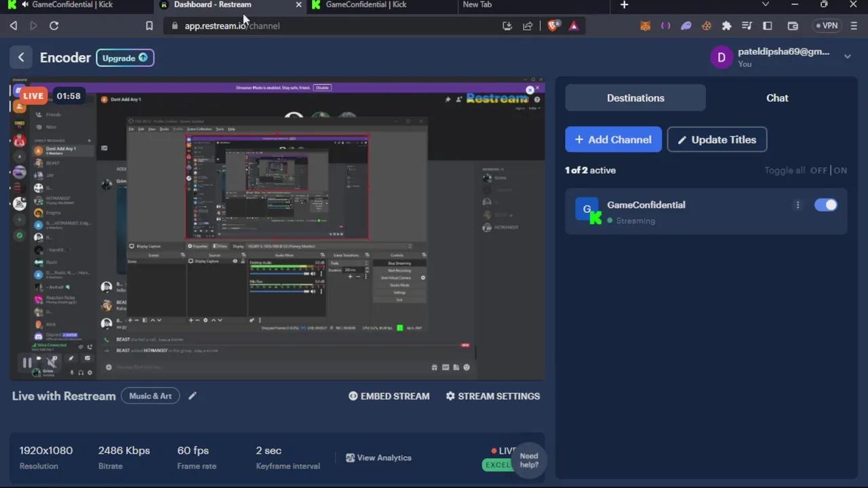Expand the account dropdown chevron
This screenshot has width=868, height=488.
(848, 57)
